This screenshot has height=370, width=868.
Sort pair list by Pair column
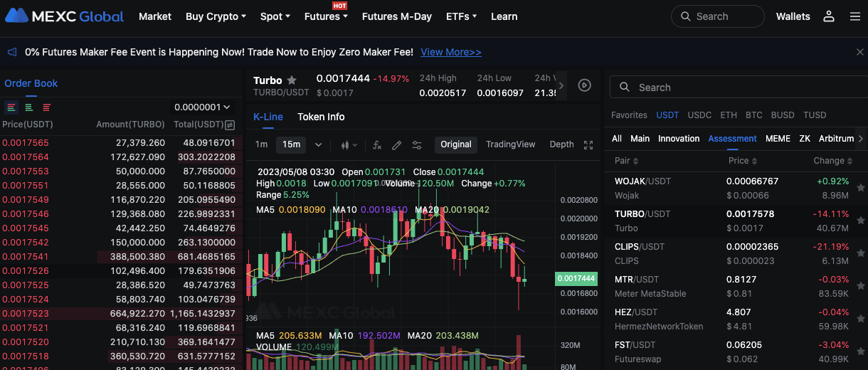pos(627,160)
